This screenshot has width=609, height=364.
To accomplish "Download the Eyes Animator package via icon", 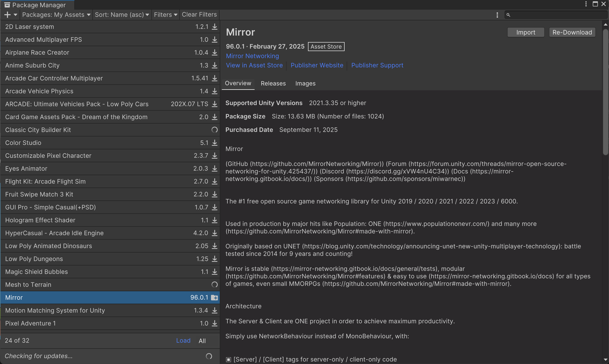I will 214,169.
